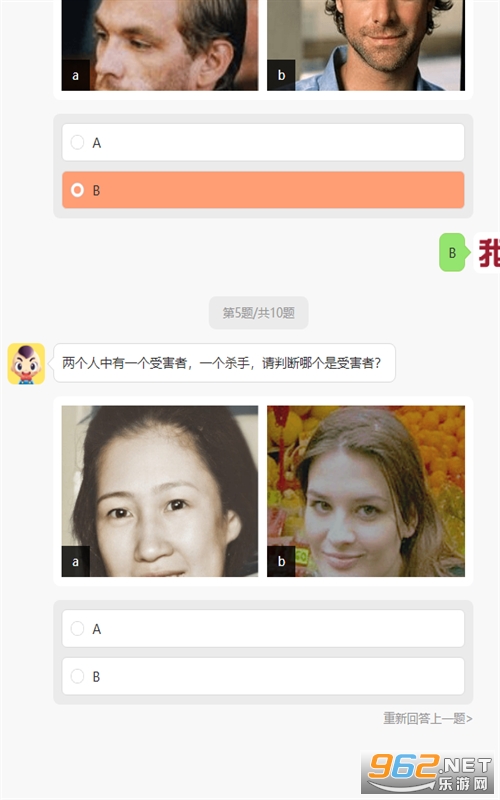Open photo b of woman by fruit
The width and height of the screenshot is (500, 800).
pyautogui.click(x=366, y=491)
